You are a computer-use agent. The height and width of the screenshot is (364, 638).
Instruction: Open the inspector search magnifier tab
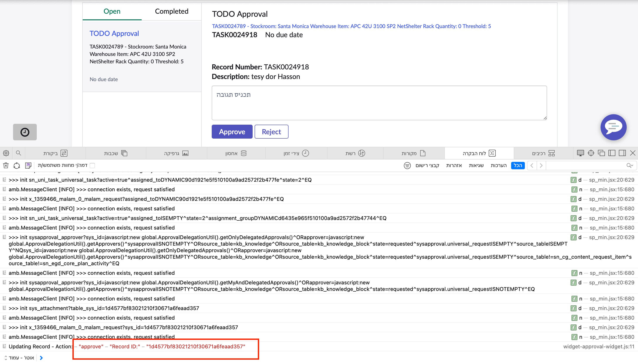point(18,153)
